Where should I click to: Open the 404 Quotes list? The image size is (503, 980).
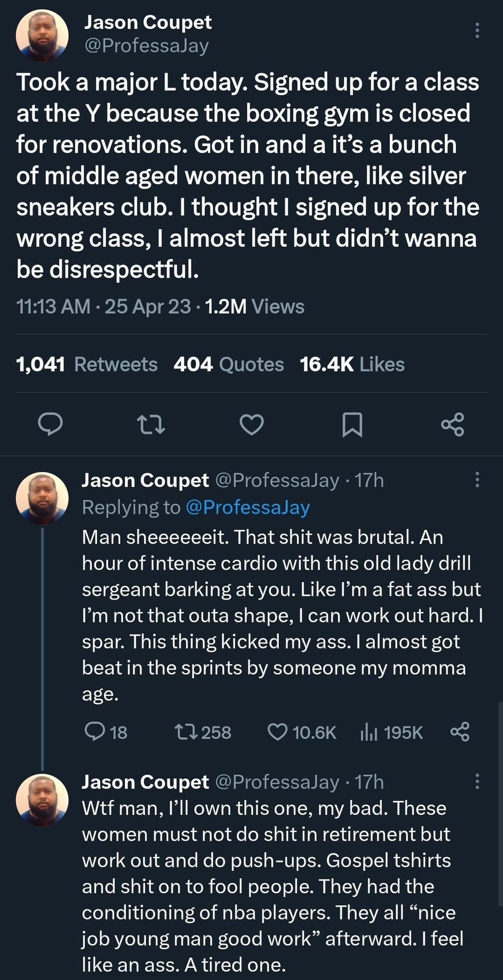coord(229,364)
